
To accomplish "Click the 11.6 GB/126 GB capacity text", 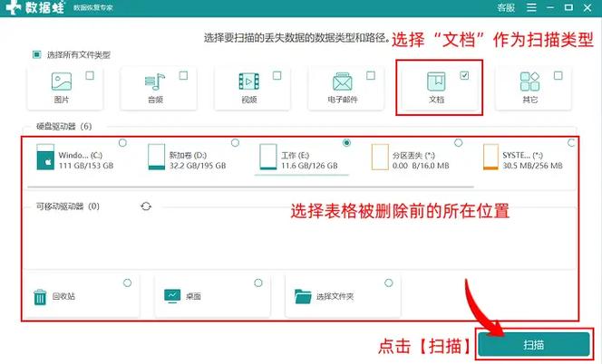I will tap(309, 166).
